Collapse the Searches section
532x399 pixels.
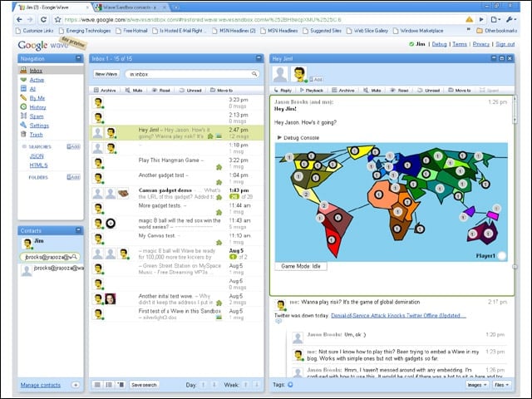pos(24,146)
